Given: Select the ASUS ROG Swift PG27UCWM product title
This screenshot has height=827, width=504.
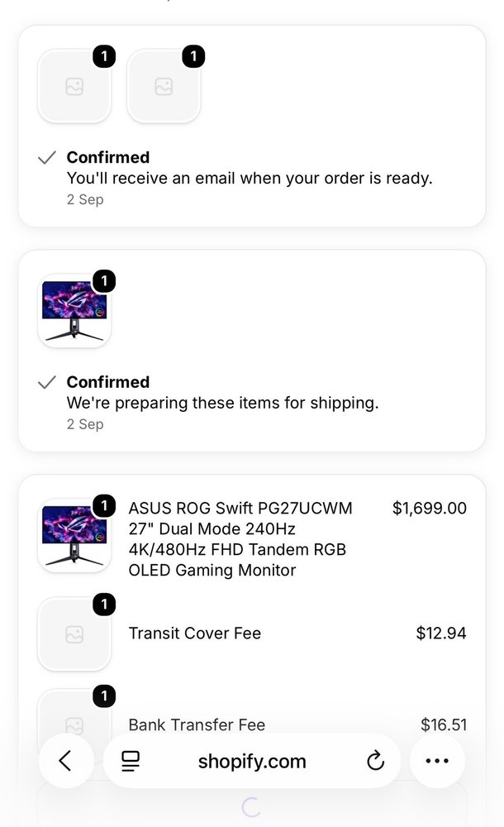Looking at the screenshot, I should pyautogui.click(x=240, y=539).
